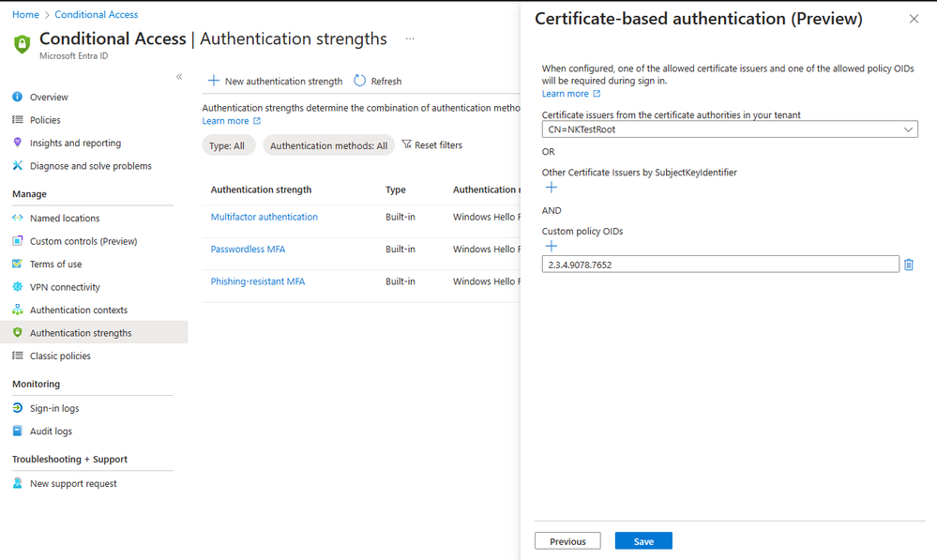Open Learn more link in certificate panel
This screenshot has width=937, height=560.
(565, 93)
